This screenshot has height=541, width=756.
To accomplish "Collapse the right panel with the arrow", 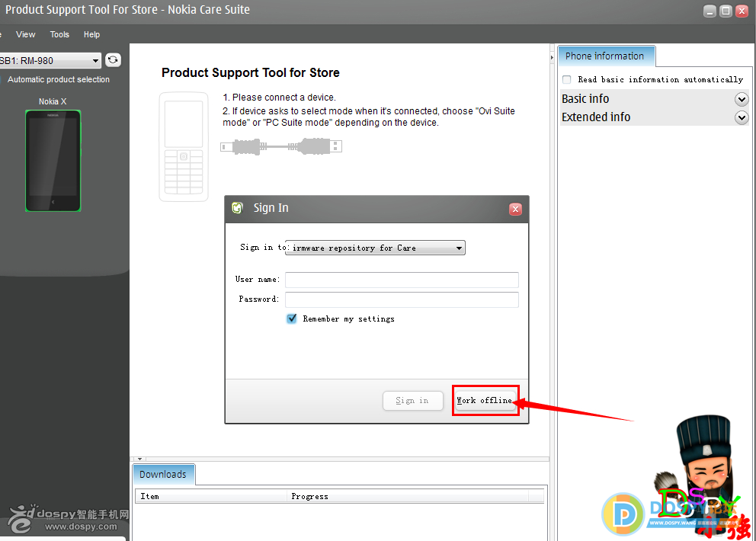I will click(552, 57).
